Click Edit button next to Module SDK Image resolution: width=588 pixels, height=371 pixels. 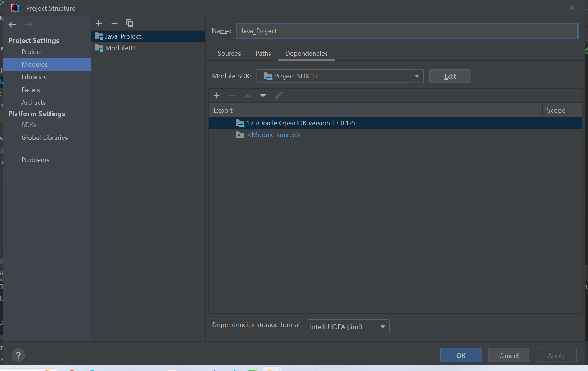point(450,76)
